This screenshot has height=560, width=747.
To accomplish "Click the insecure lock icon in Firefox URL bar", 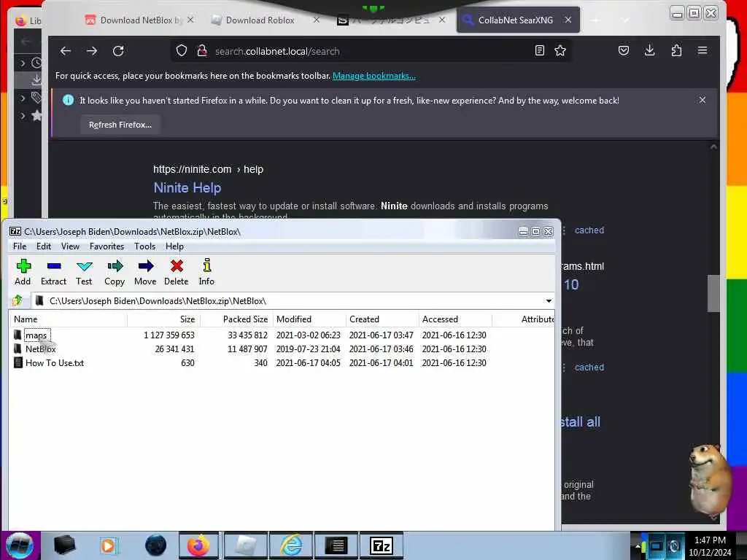I will [x=202, y=50].
